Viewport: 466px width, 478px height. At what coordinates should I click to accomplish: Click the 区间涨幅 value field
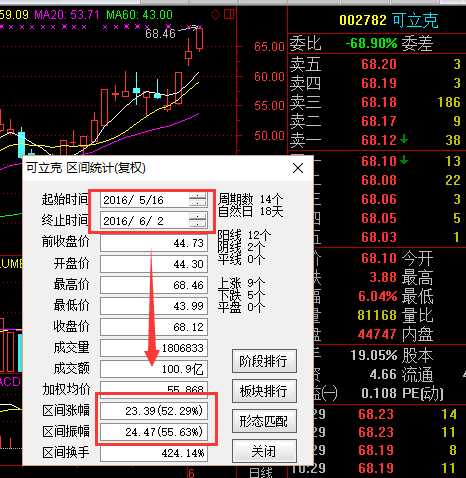[154, 411]
